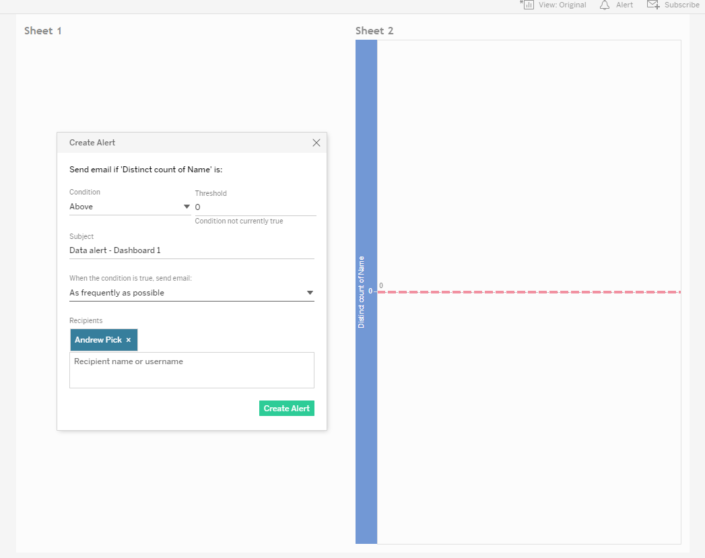This screenshot has width=705, height=558.
Task: Select the Distinct count of Name axis
Action: [366, 292]
